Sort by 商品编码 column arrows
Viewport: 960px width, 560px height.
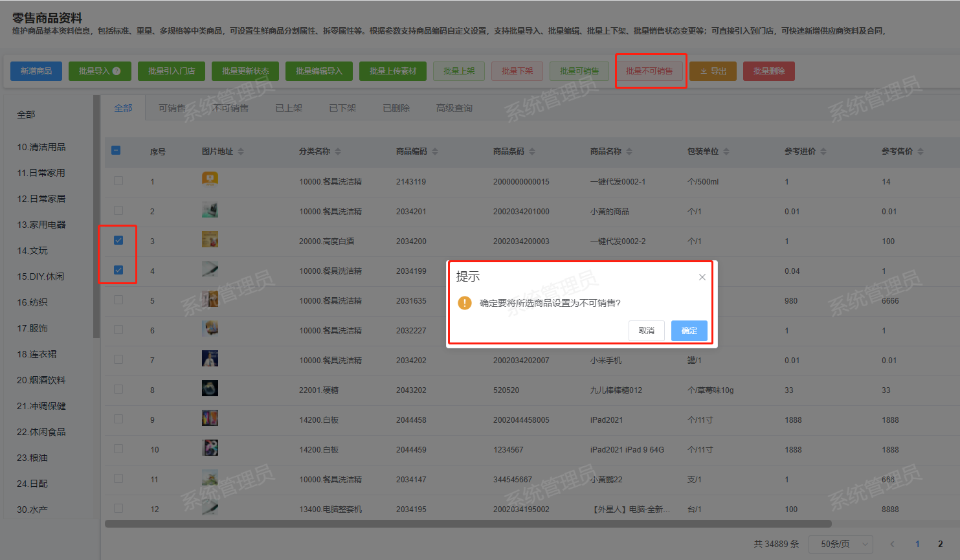pos(435,151)
